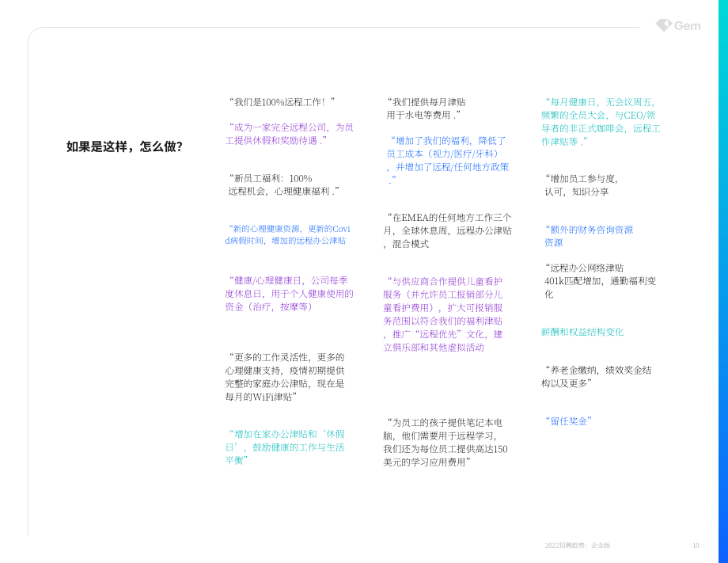
Task: Click the quote starting 我们提供每月津贴
Action: (x=426, y=108)
